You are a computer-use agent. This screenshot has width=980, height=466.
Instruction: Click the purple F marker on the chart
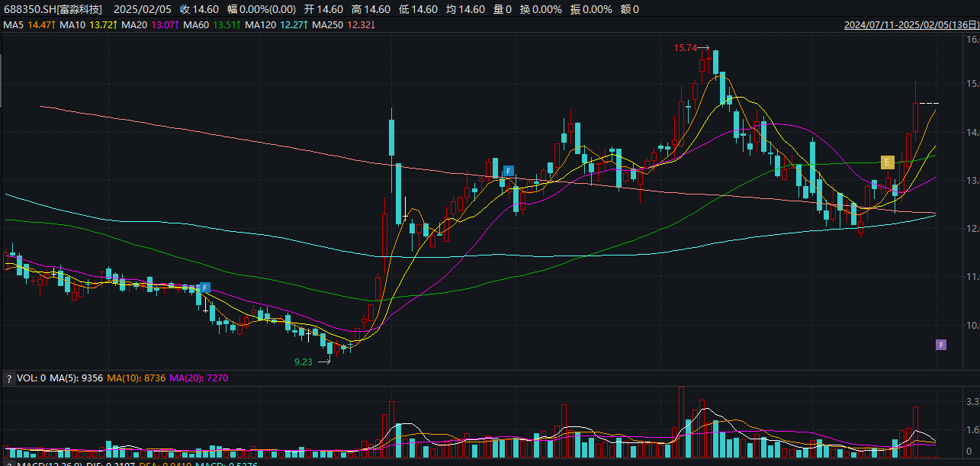point(941,345)
